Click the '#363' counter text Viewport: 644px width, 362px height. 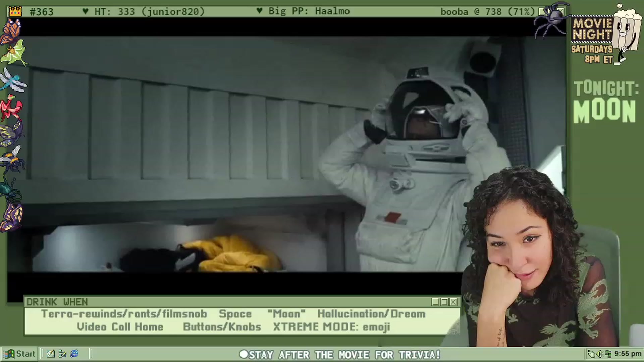(x=42, y=12)
